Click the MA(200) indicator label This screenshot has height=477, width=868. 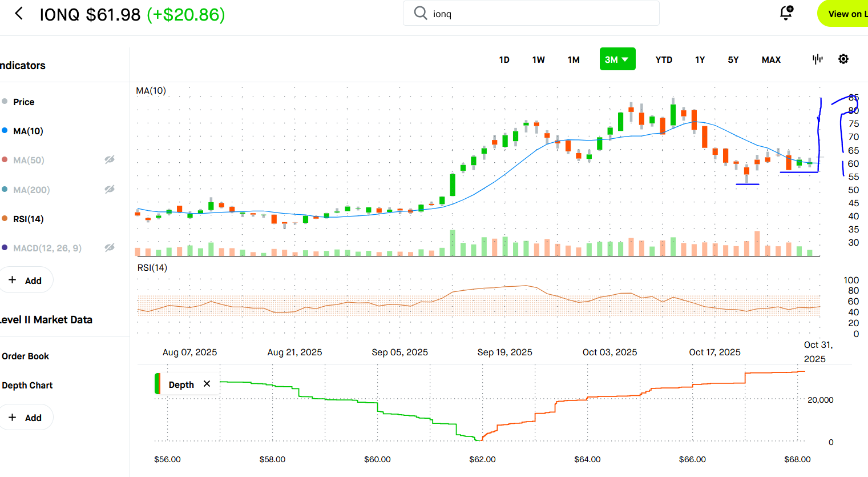[31, 190]
